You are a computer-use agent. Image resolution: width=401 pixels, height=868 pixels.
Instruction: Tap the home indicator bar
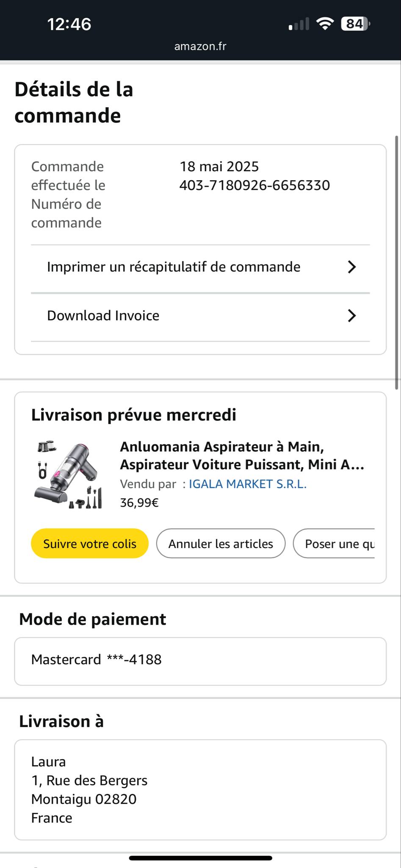pos(200,858)
